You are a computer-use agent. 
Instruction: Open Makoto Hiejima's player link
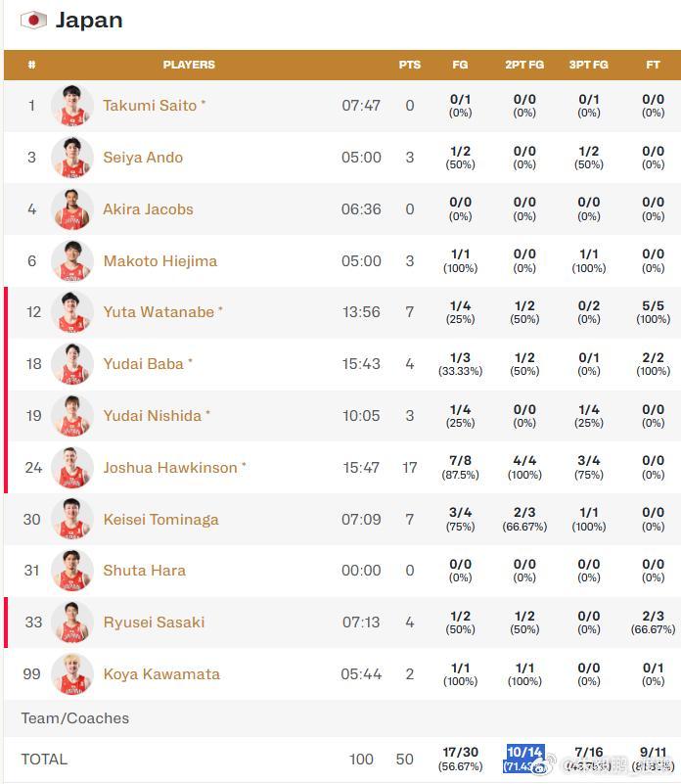pyautogui.click(x=160, y=261)
